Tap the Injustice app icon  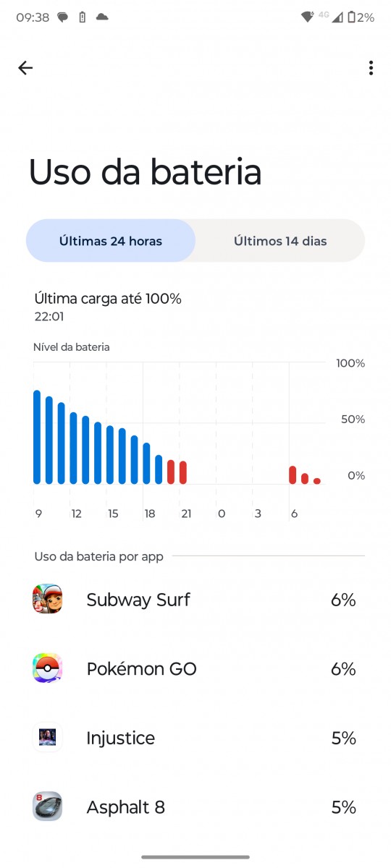pos(47,738)
